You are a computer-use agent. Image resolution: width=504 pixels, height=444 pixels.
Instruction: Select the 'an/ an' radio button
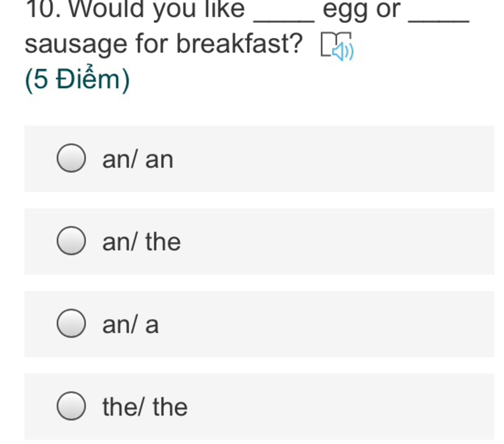coord(71,158)
